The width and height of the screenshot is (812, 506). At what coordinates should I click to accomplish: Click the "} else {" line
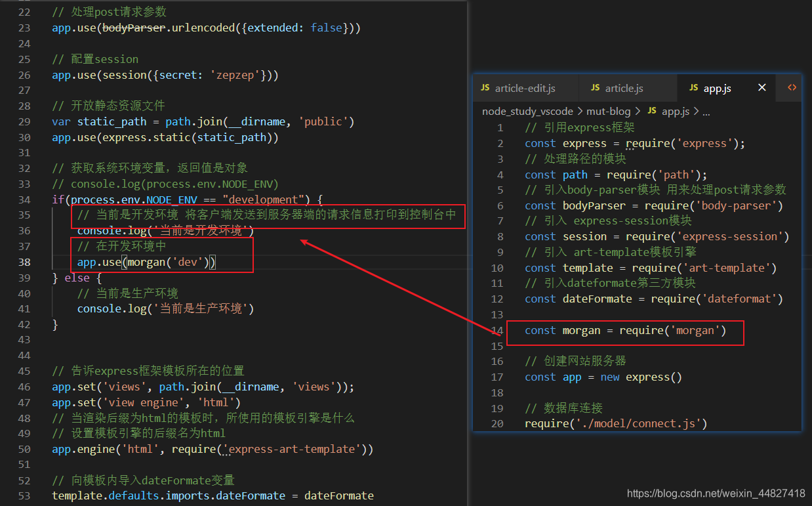(77, 278)
